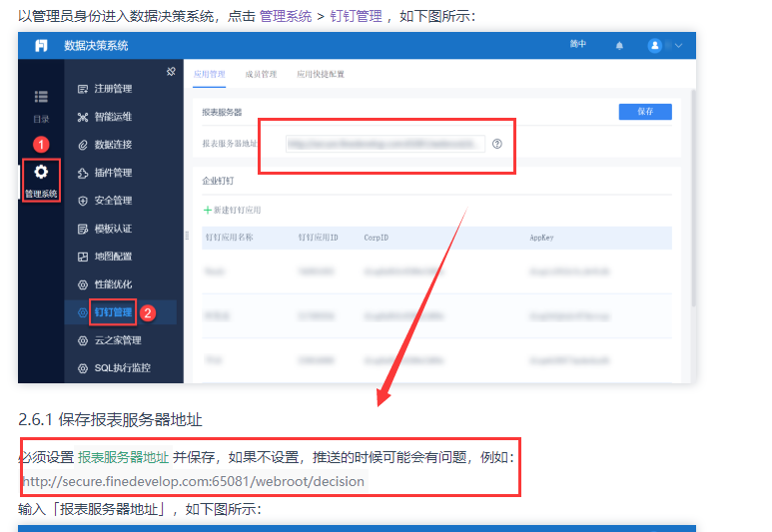The height and width of the screenshot is (532, 772).
Task: Click the AppKey column header
Action: 541,238
